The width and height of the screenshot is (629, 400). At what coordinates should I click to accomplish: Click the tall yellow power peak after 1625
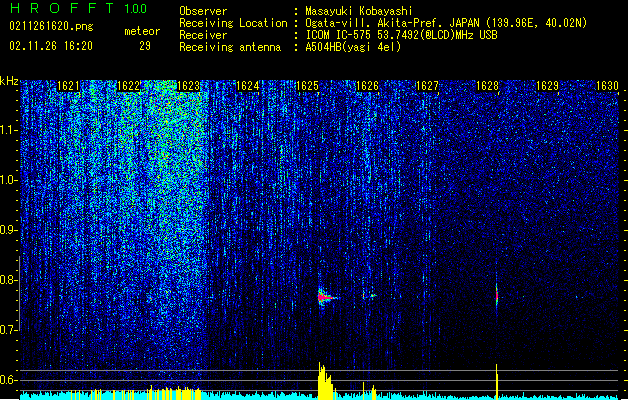[x=325, y=381]
